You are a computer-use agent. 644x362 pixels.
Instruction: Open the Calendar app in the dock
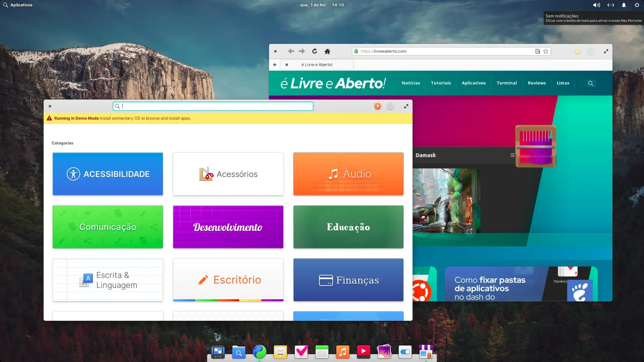[322, 352]
